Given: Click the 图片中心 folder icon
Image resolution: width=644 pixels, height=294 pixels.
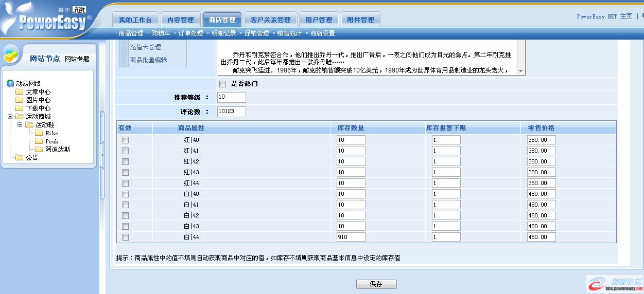Looking at the screenshot, I should [x=20, y=100].
